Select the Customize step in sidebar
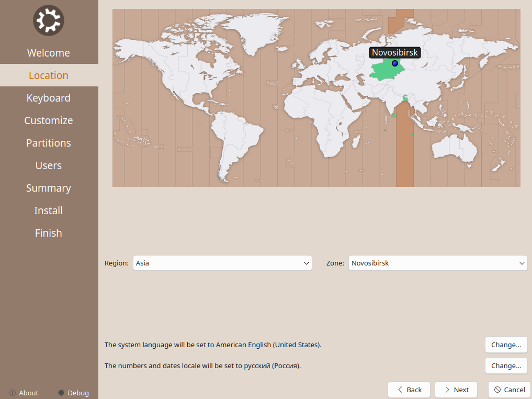Viewport: 532px width, 399px height. pyautogui.click(x=49, y=120)
